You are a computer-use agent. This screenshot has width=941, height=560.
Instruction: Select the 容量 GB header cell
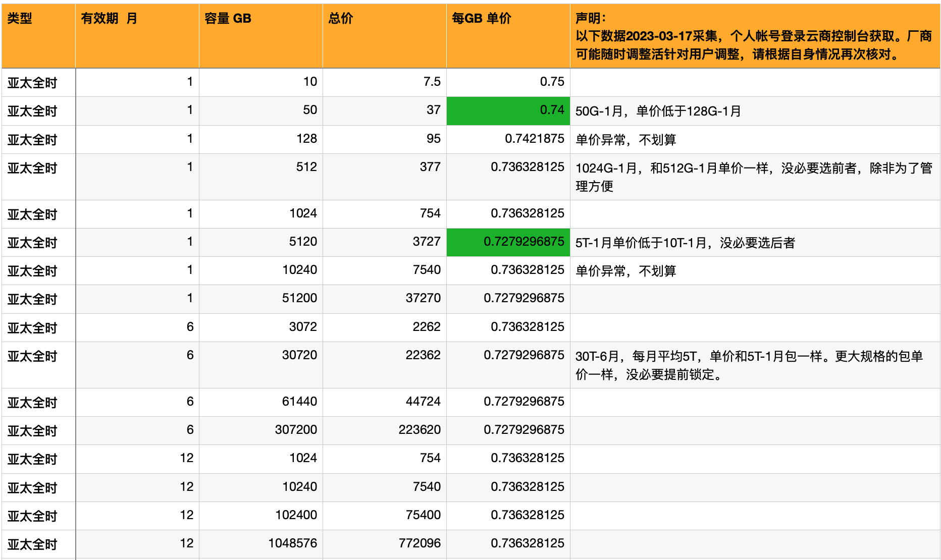click(x=261, y=36)
